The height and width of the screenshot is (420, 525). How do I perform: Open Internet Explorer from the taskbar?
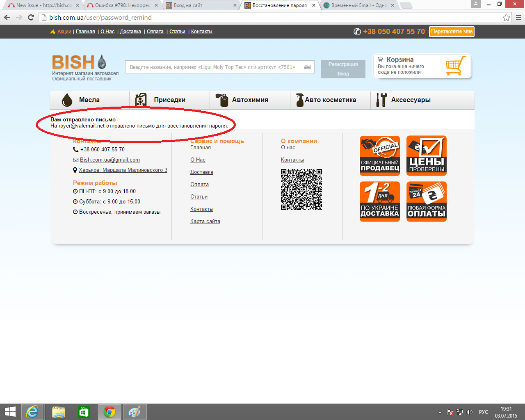[32, 412]
